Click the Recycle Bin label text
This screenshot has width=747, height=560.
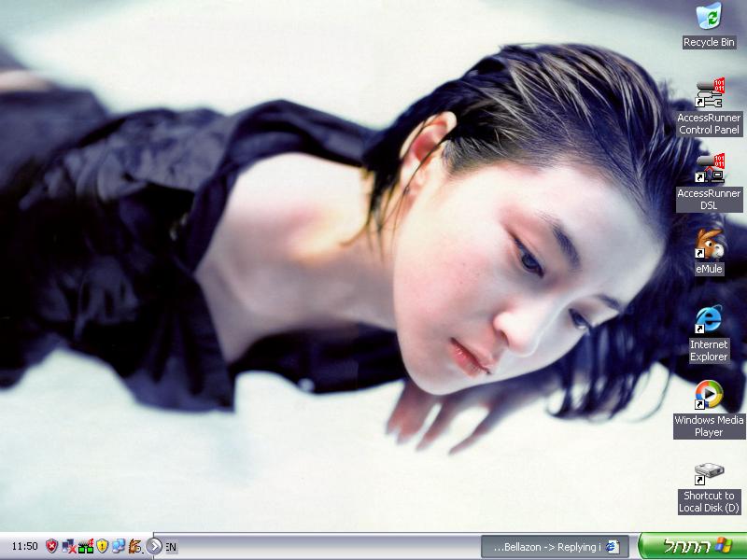709,42
